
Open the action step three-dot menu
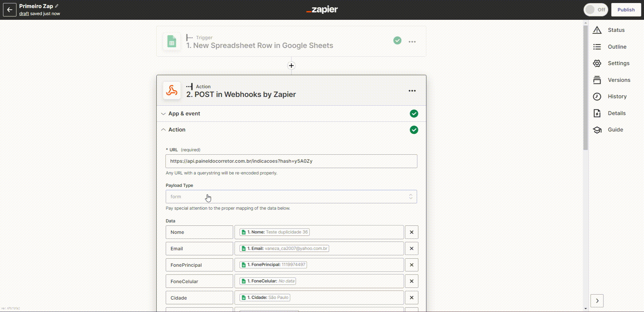[x=412, y=91]
